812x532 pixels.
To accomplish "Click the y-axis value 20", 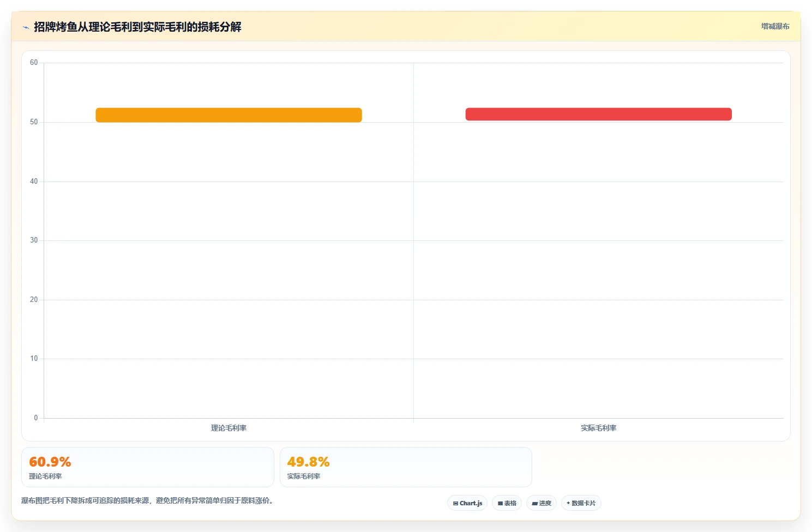I will (34, 300).
